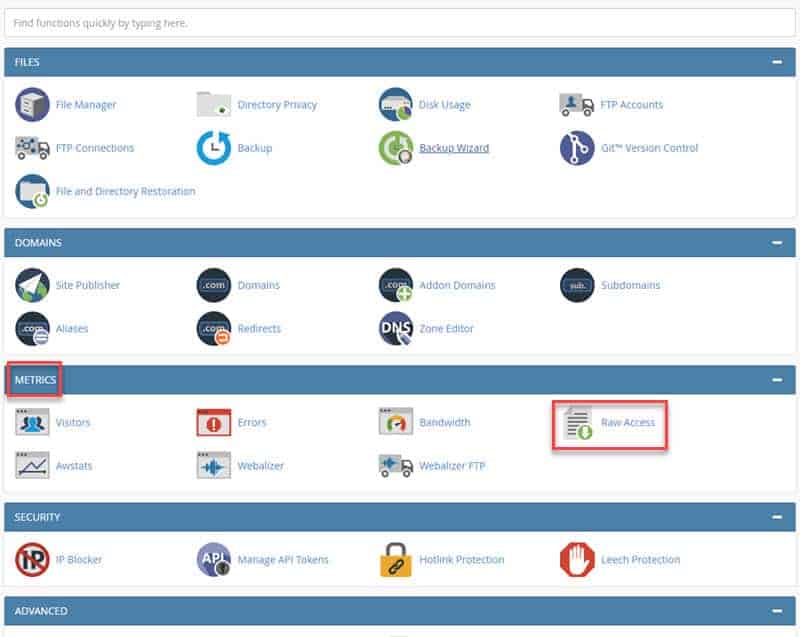800x637 pixels.
Task: Open the Site Publisher icon
Action: click(32, 285)
